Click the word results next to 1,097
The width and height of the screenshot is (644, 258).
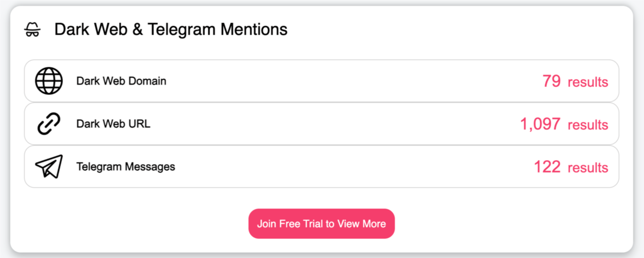click(588, 125)
